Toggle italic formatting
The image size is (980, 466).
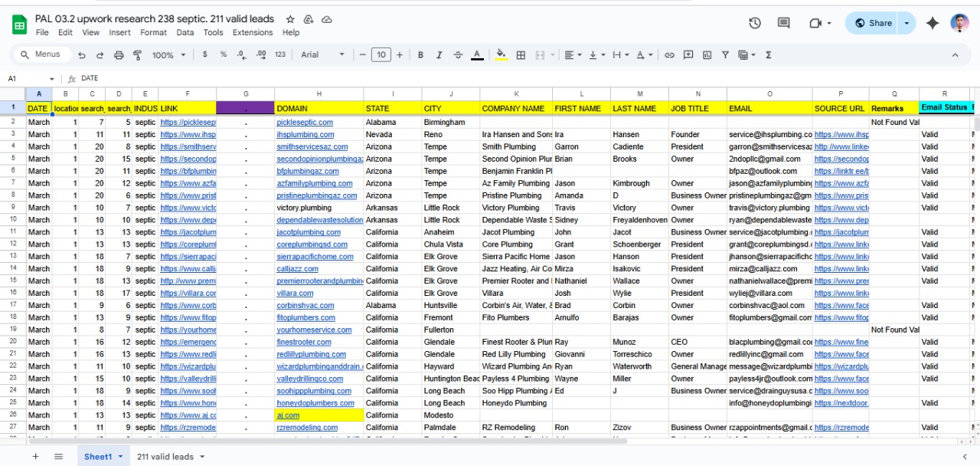tap(439, 54)
